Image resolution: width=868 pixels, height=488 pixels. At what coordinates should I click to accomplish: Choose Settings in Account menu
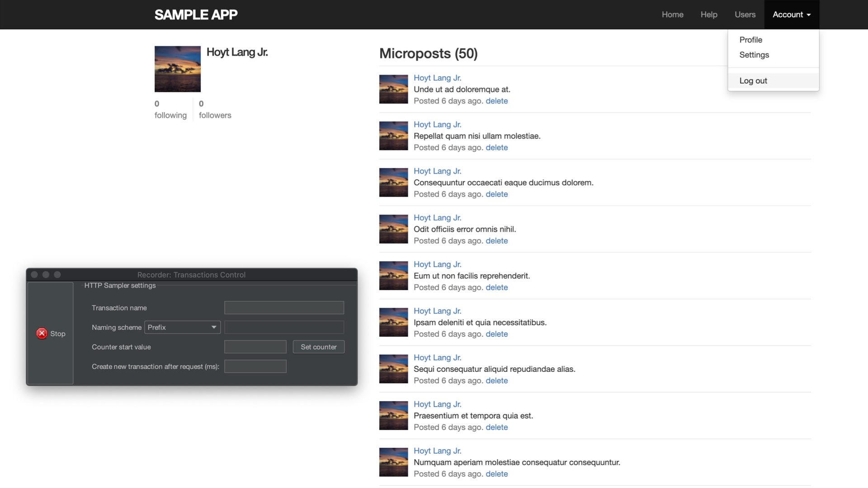click(754, 55)
